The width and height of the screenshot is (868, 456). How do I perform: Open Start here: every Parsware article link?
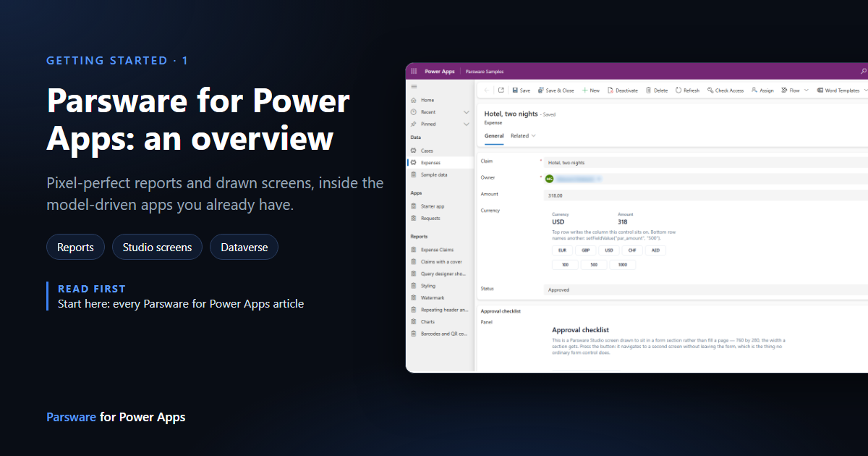click(181, 304)
